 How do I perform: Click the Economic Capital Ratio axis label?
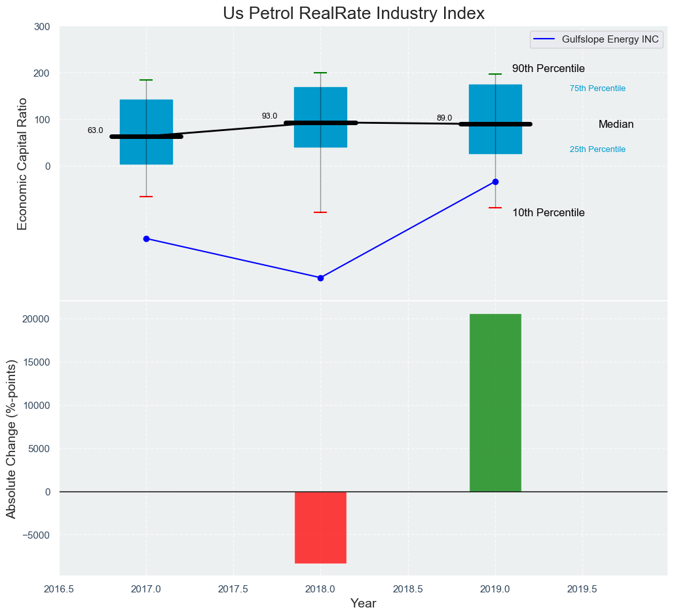pos(22,163)
